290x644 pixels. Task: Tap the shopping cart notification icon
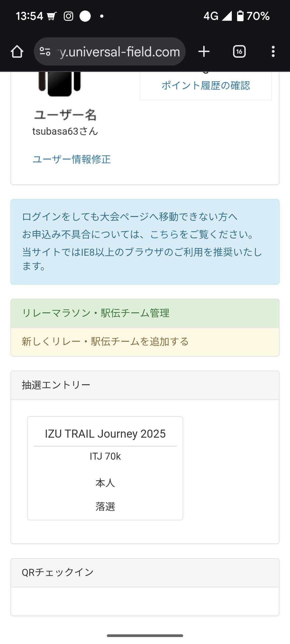[x=51, y=16]
